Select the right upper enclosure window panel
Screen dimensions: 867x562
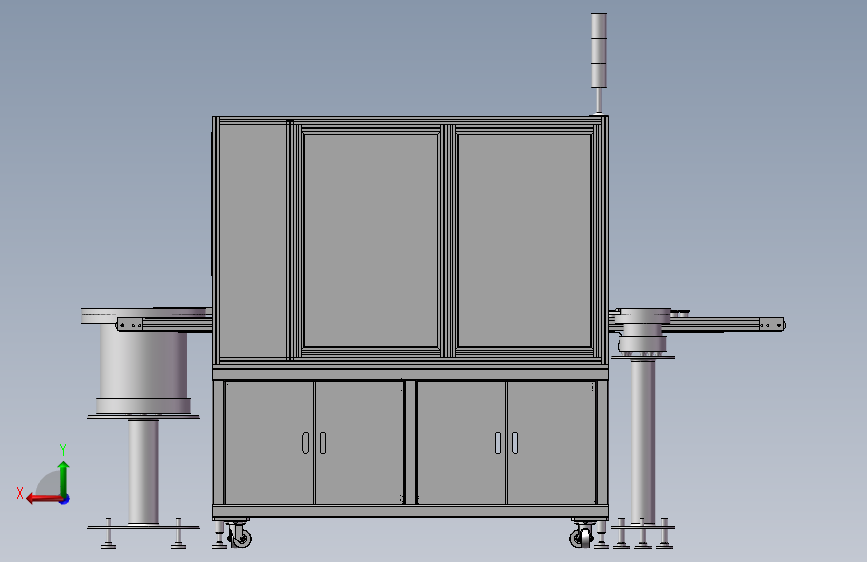[525, 241]
